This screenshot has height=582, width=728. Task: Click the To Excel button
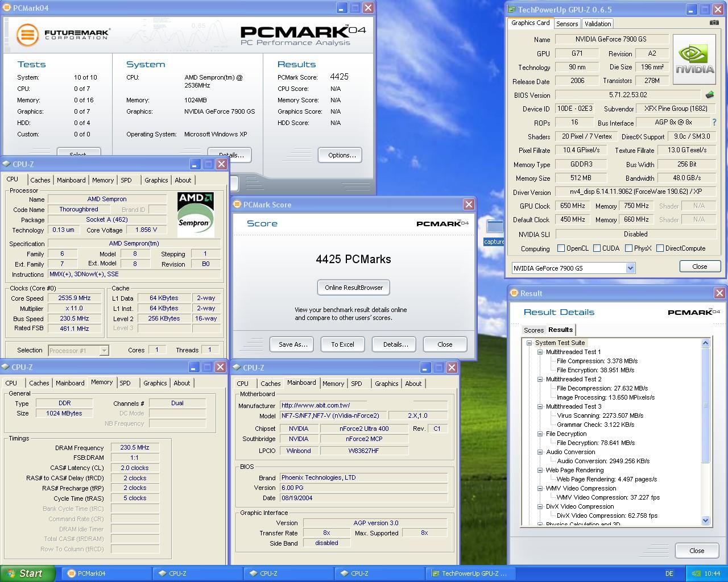[x=343, y=344]
